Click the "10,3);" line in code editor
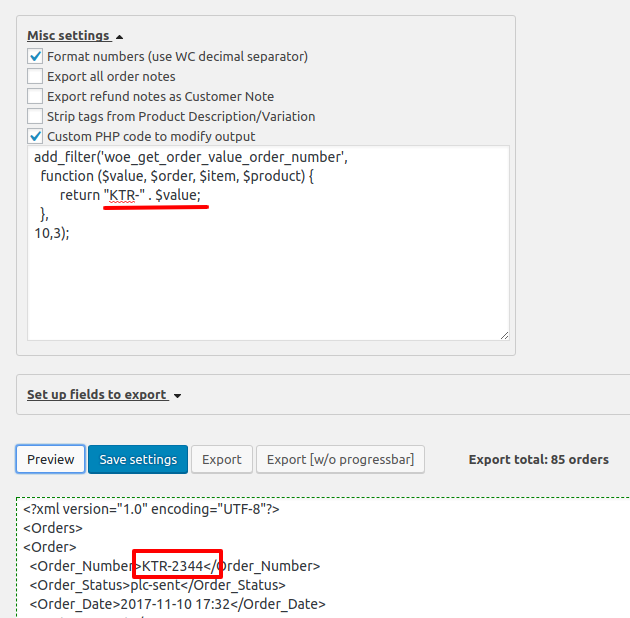630x618 pixels. point(52,233)
